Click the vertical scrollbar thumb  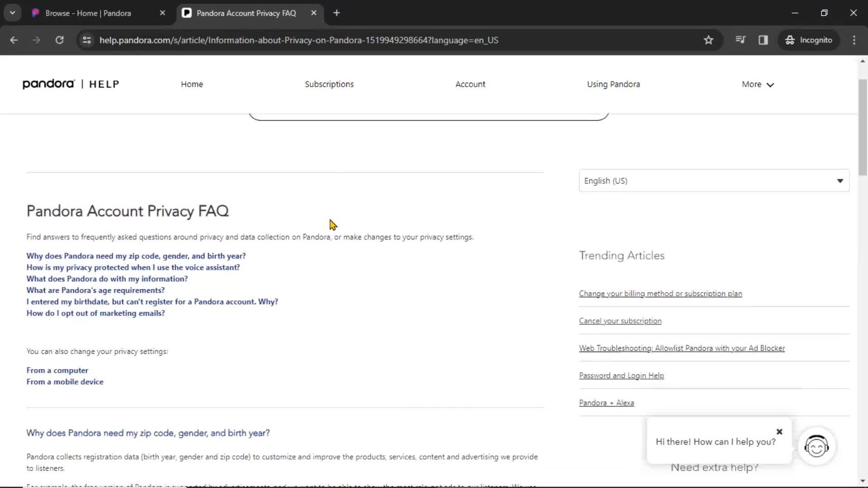pyautogui.click(x=863, y=127)
